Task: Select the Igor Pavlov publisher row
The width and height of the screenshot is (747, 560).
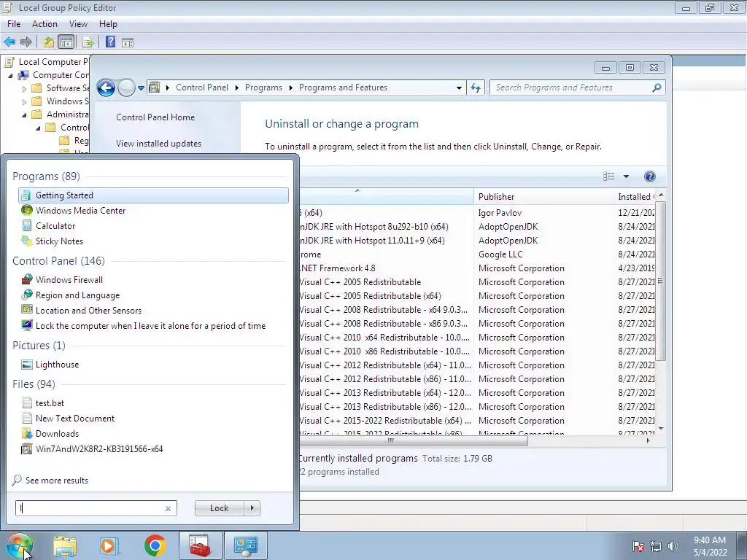Action: pyautogui.click(x=500, y=213)
